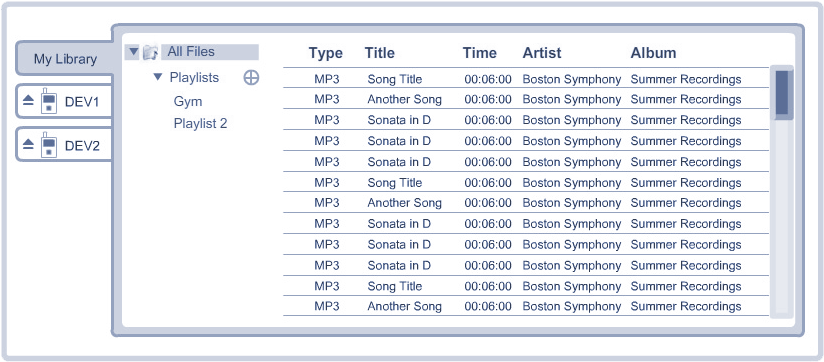This screenshot has width=824, height=362.
Task: Click the DEV1 media player device icon
Action: (x=49, y=100)
